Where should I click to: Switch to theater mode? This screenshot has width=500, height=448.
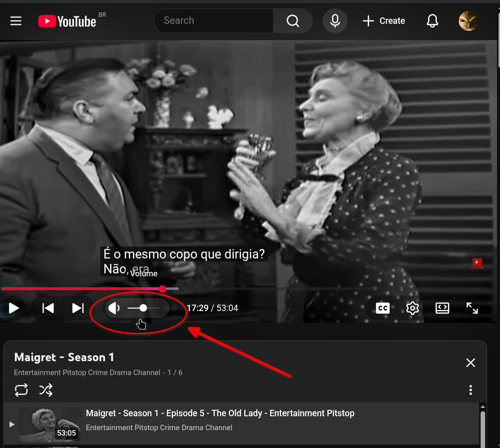442,308
